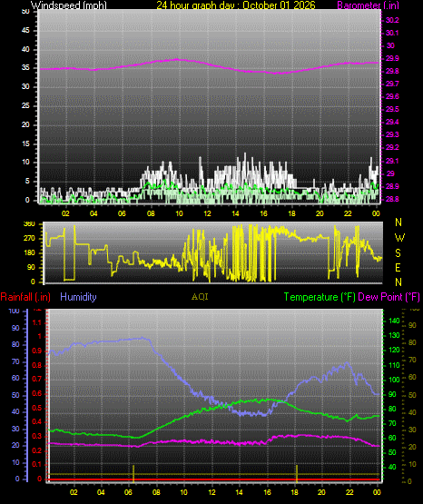Click the barometer value '29.5'

click(392, 109)
